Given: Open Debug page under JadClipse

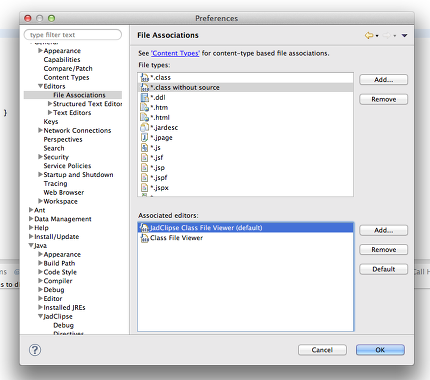Looking at the screenshot, I should click(x=63, y=325).
